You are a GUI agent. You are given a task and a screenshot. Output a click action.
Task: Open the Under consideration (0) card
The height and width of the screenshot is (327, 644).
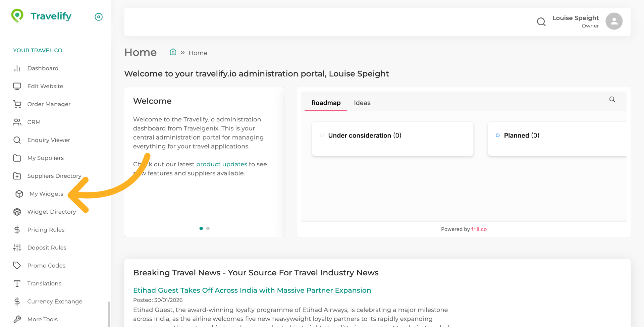[x=392, y=139]
